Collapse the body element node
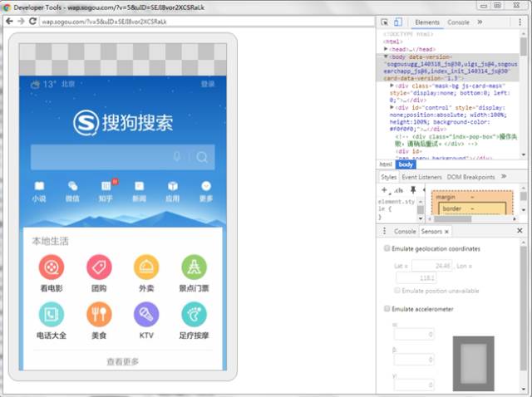The width and height of the screenshot is (532, 397). 386,56
